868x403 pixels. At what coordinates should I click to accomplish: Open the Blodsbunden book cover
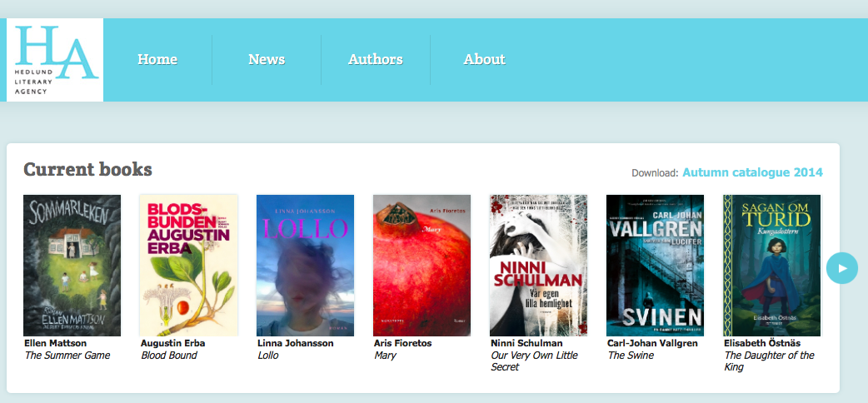pyautogui.click(x=189, y=265)
